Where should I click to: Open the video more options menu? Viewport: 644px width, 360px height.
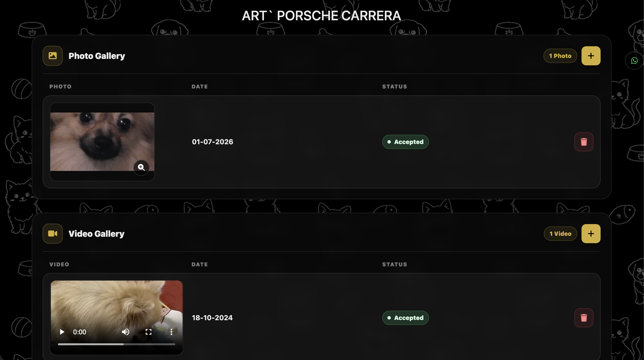point(171,332)
